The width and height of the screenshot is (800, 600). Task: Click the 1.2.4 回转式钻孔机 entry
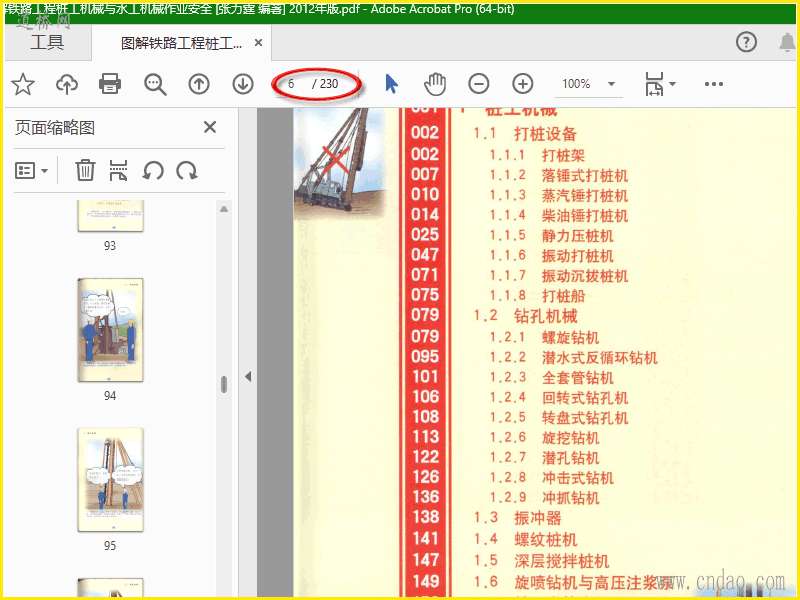(x=559, y=397)
